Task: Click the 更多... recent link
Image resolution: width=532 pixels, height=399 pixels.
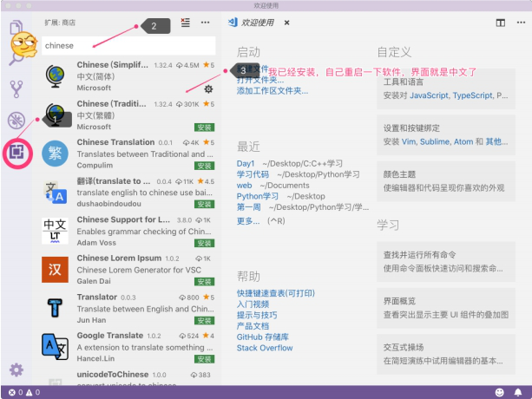Action: pos(248,221)
